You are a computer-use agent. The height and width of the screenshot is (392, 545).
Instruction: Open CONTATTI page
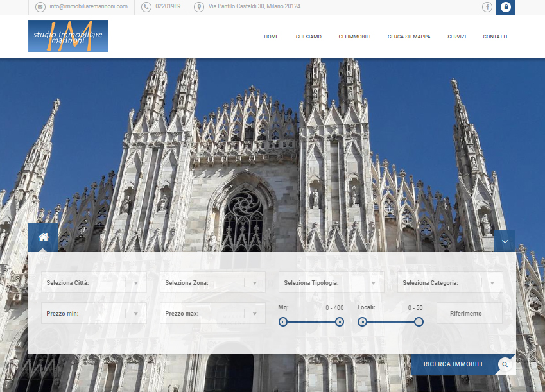click(x=495, y=37)
